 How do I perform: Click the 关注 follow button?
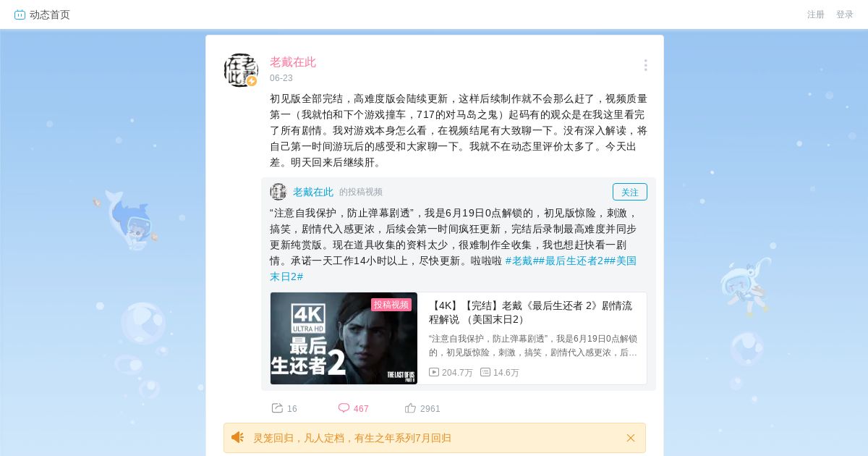[630, 192]
